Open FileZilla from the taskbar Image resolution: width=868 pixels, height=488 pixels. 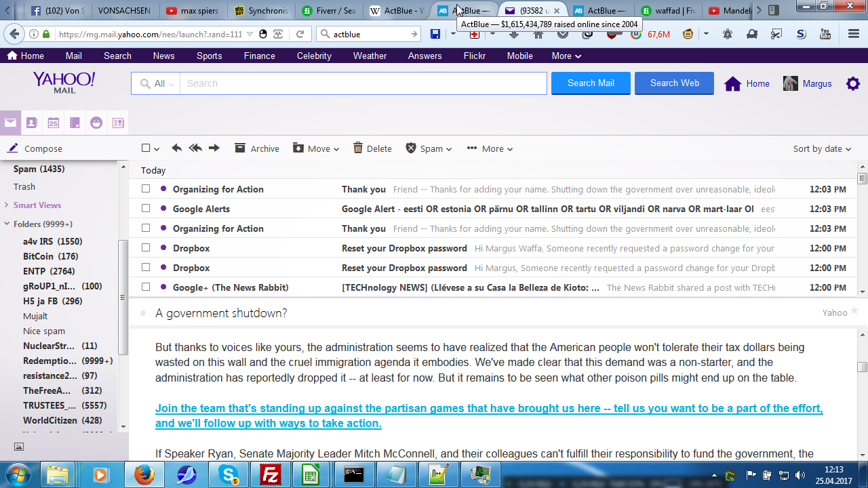click(x=269, y=474)
